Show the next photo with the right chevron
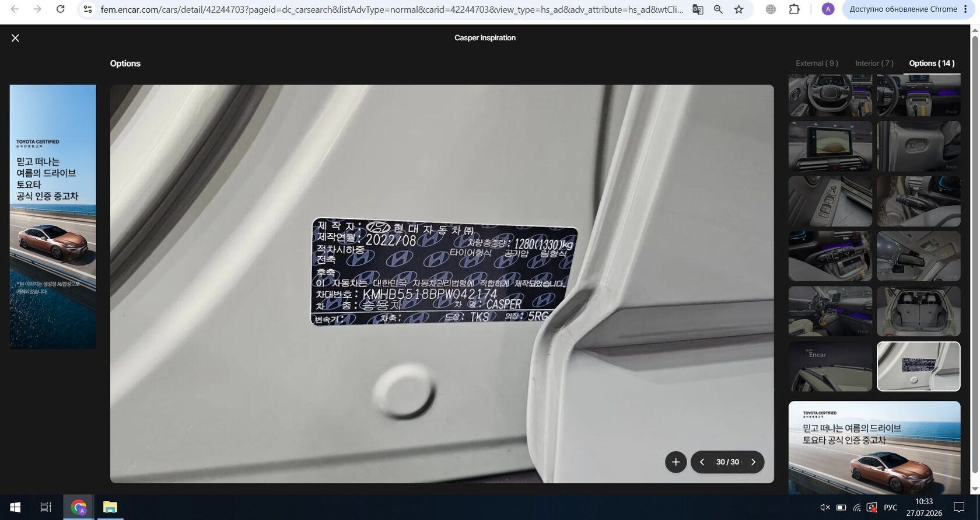The image size is (980, 520). click(753, 462)
